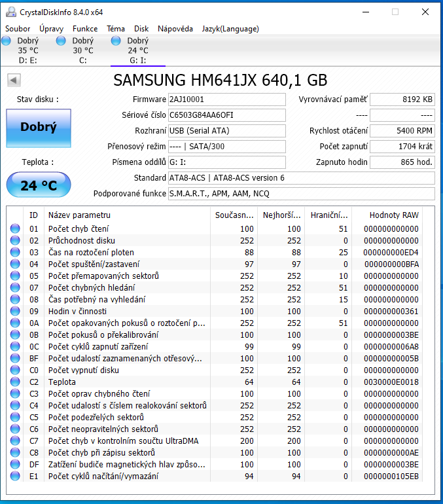Click status orb of attribute 08 row
The image size is (443, 504).
[15, 299]
